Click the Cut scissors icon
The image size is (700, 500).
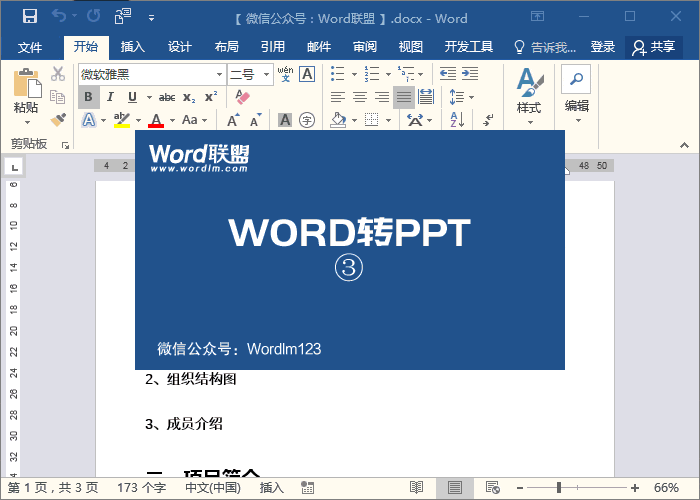(x=58, y=74)
